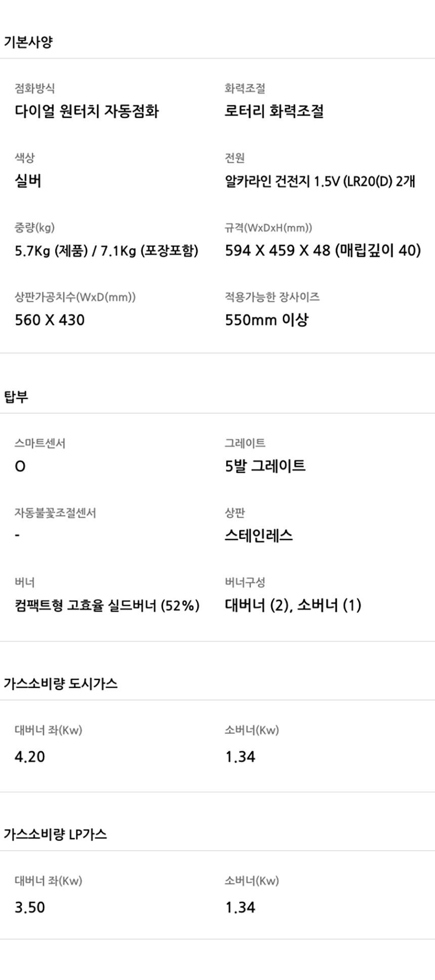The height and width of the screenshot is (980, 435).
Task: Click the 로터리 화력조절 text
Action: pyautogui.click(x=274, y=111)
